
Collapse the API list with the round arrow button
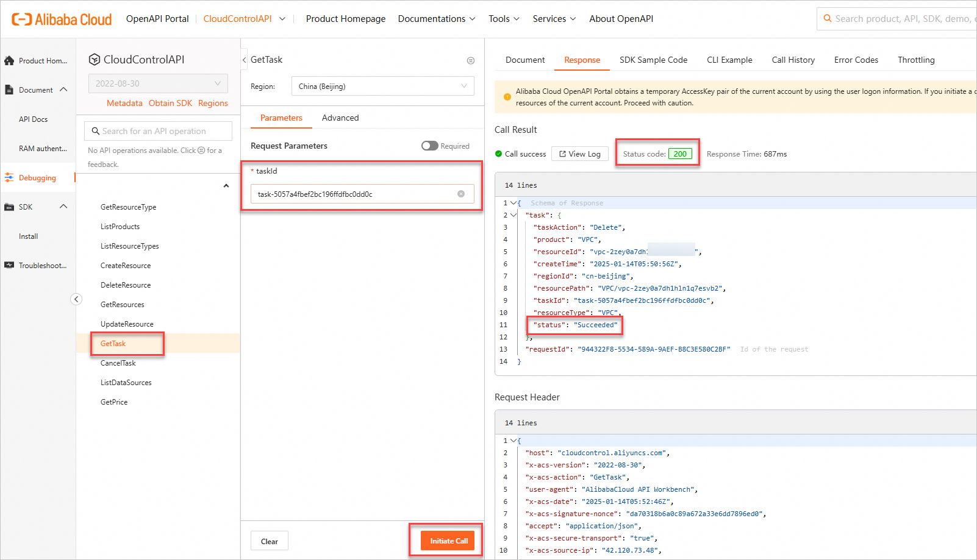point(76,299)
